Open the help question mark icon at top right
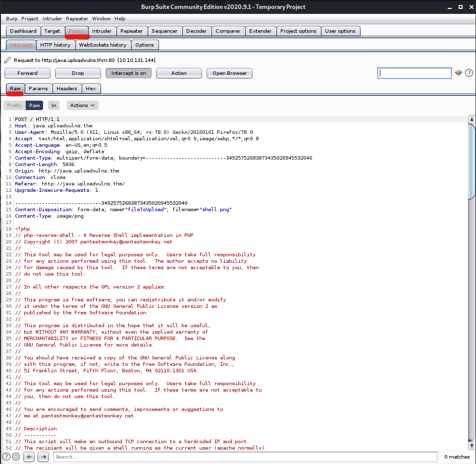 click(x=469, y=73)
